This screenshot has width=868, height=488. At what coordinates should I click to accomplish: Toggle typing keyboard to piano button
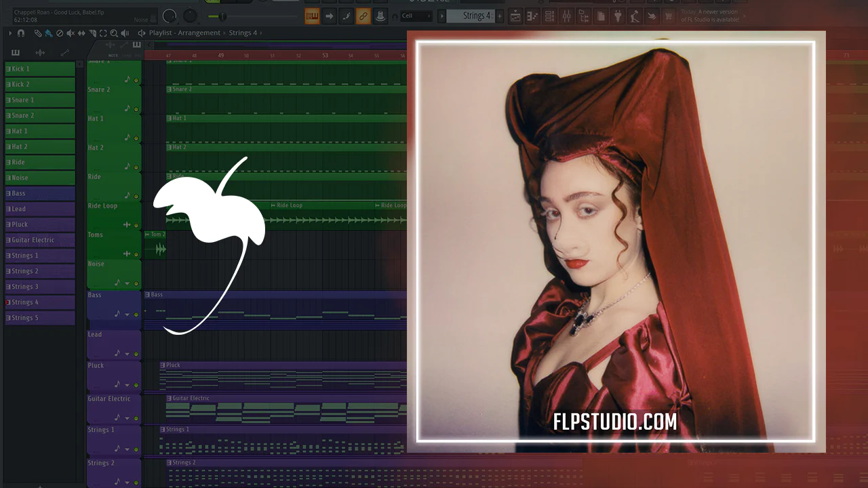[312, 16]
